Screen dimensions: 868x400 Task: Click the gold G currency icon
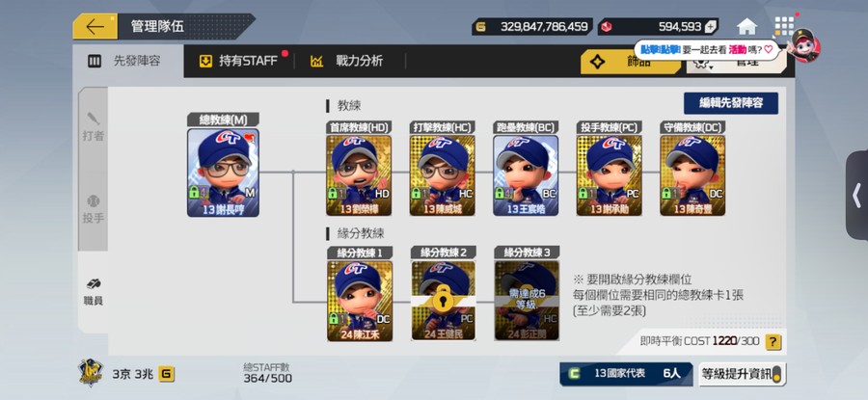166,374
